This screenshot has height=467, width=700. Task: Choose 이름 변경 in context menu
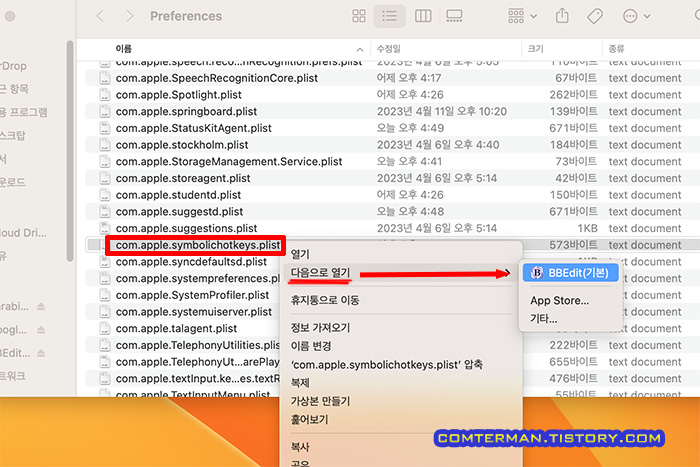click(311, 346)
